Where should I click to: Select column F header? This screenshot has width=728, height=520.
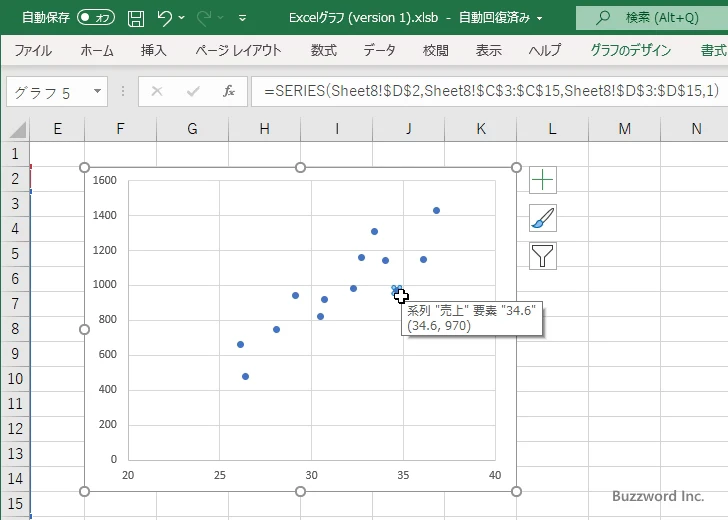point(120,129)
